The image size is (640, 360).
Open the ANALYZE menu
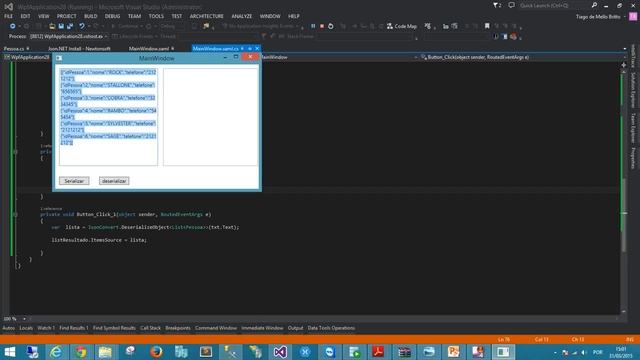coord(242,16)
